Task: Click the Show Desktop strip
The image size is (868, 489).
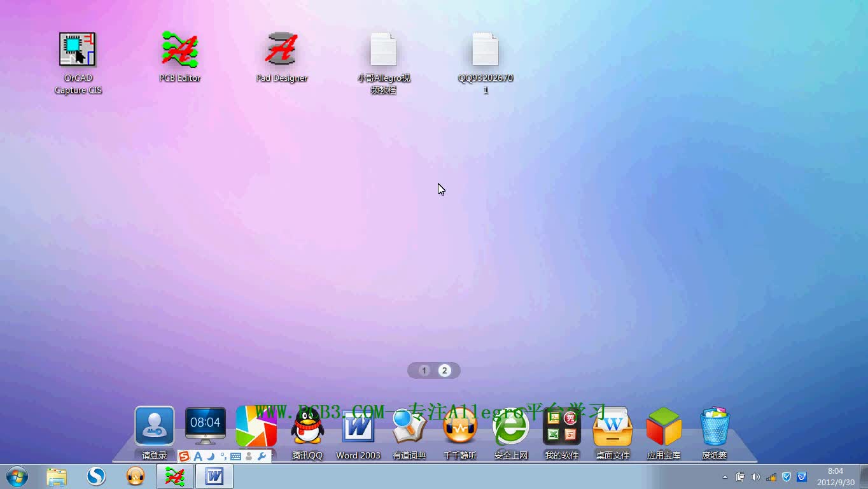Action: point(864,476)
